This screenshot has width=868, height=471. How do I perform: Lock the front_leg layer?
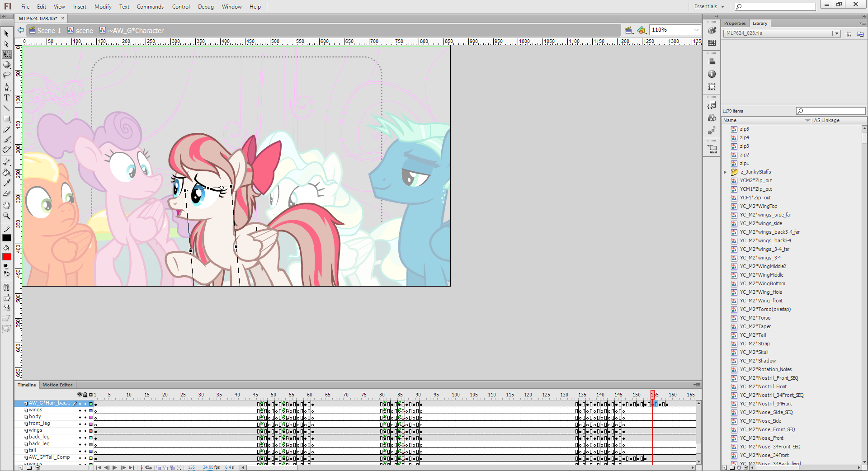(85, 424)
